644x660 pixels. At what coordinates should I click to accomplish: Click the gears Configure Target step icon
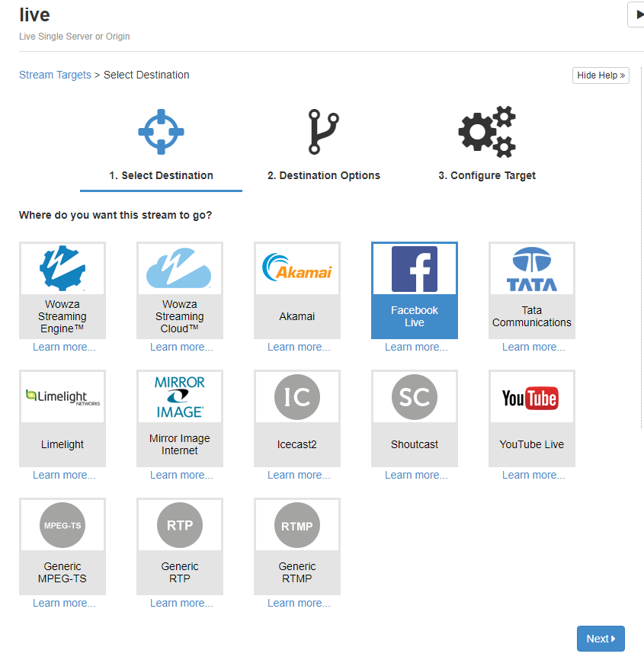(x=487, y=132)
